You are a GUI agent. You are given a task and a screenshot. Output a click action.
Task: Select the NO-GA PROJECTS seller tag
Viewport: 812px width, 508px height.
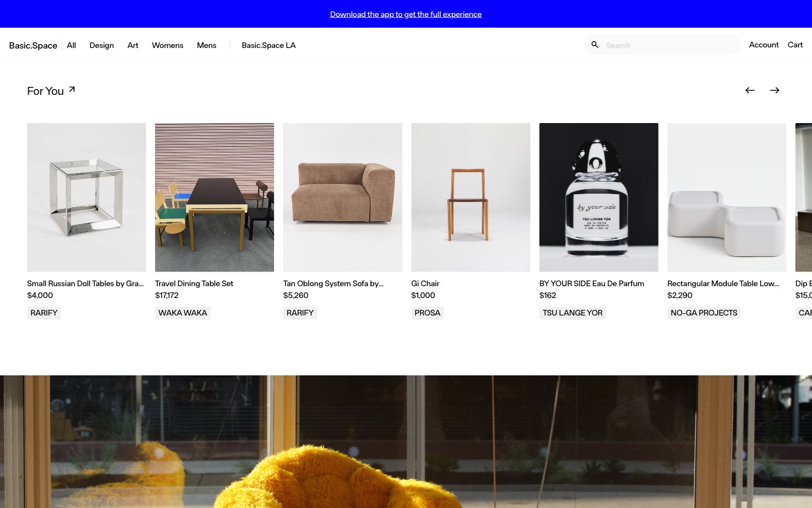(704, 313)
